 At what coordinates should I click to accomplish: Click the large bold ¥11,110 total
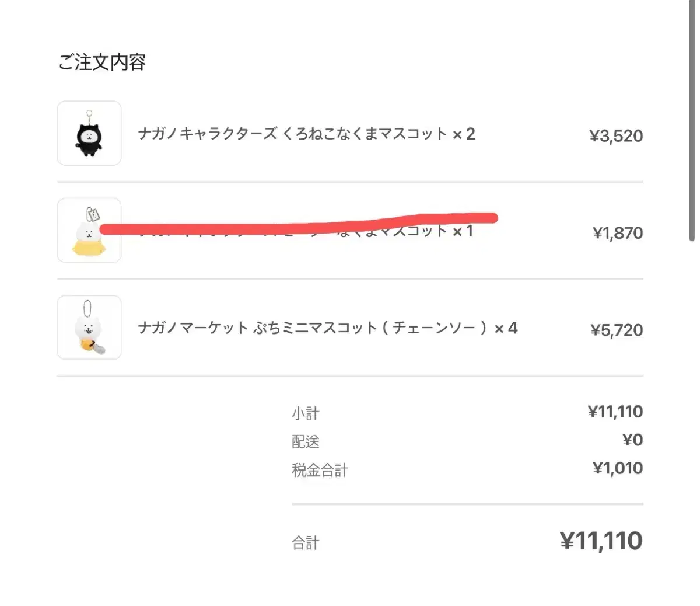[x=601, y=541]
